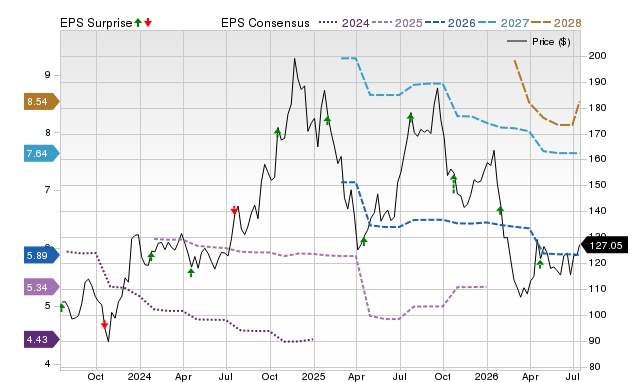Toggle the 2027 consensus legend entry

click(504, 23)
